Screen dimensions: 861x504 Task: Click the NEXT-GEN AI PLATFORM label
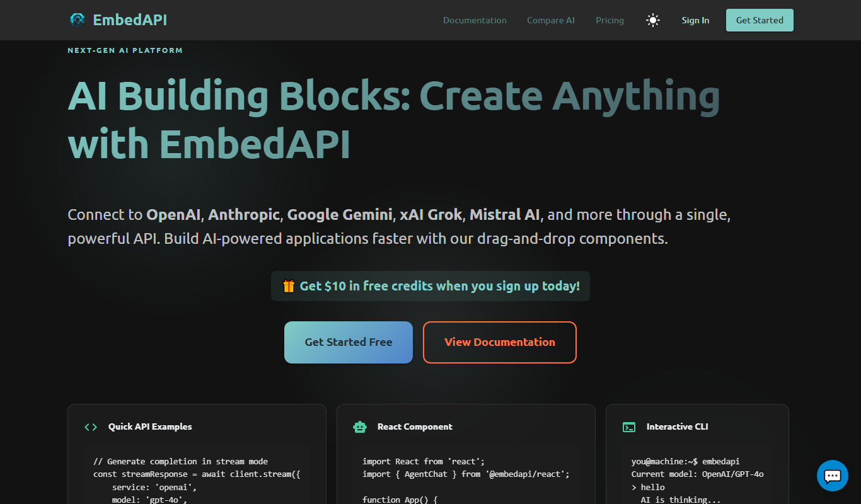pos(125,50)
